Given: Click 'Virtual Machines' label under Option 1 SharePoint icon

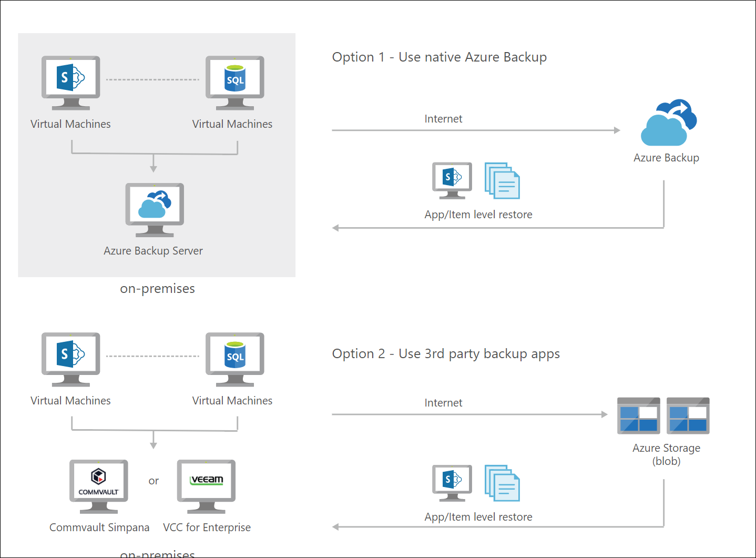Looking at the screenshot, I should point(70,124).
